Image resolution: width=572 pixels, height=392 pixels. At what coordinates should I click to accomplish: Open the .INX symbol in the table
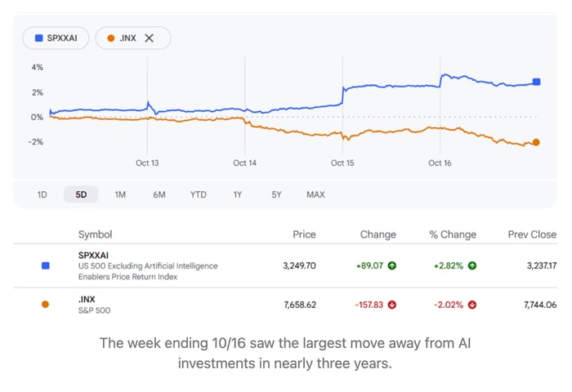pyautogui.click(x=87, y=299)
